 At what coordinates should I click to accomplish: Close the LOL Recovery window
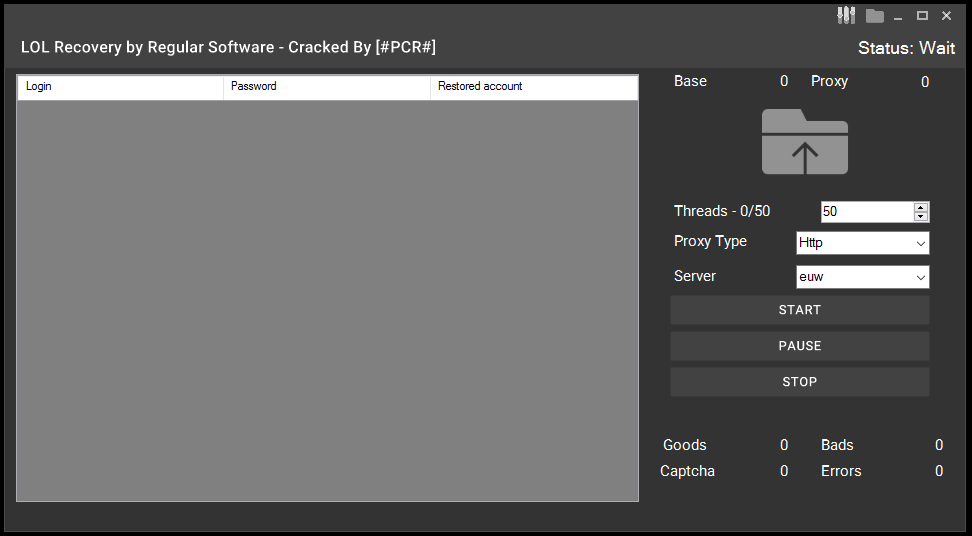pos(946,15)
